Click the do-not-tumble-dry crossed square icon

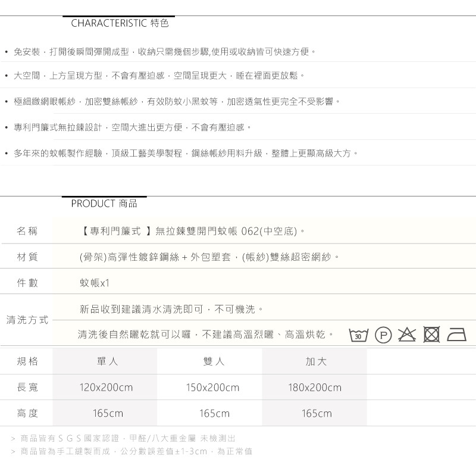(431, 335)
